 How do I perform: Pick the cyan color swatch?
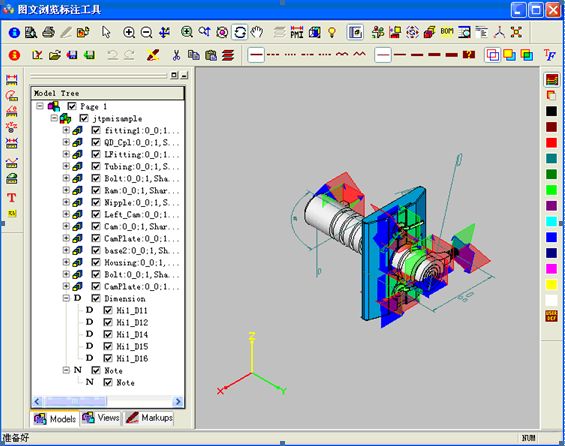point(551,221)
